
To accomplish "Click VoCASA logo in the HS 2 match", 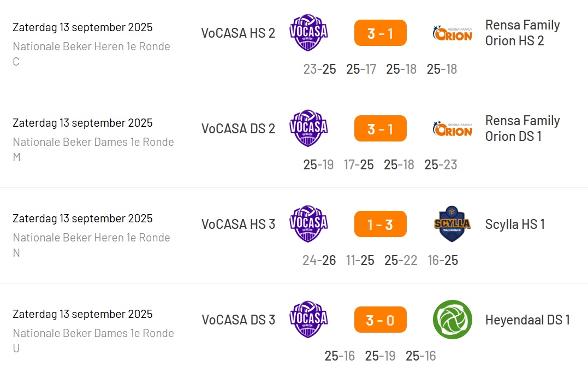I will [x=308, y=33].
